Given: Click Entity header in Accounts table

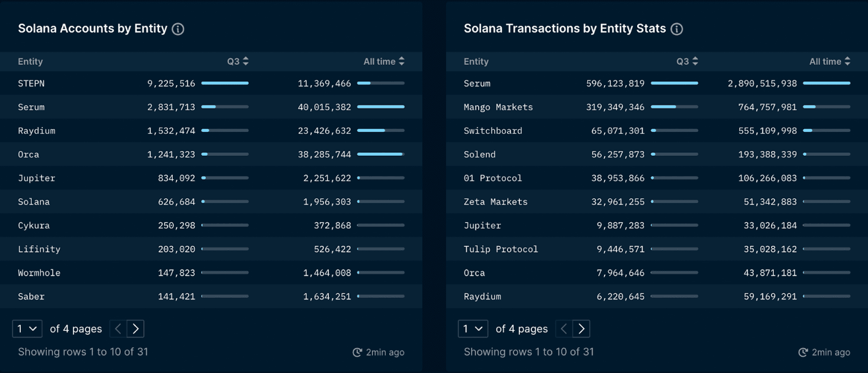Looking at the screenshot, I should (x=30, y=62).
